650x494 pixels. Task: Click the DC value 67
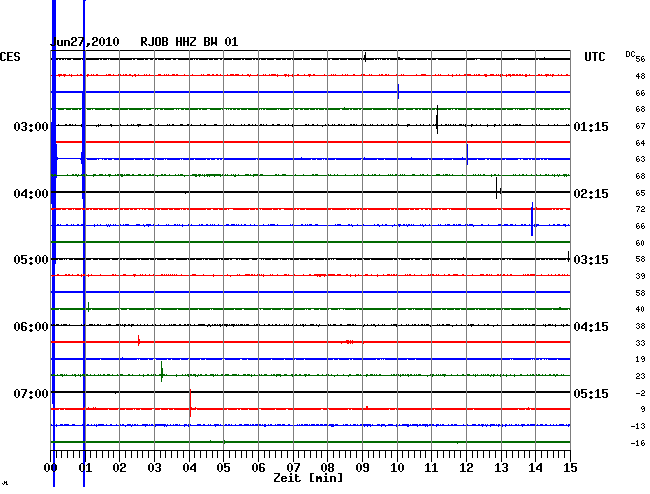(x=640, y=126)
